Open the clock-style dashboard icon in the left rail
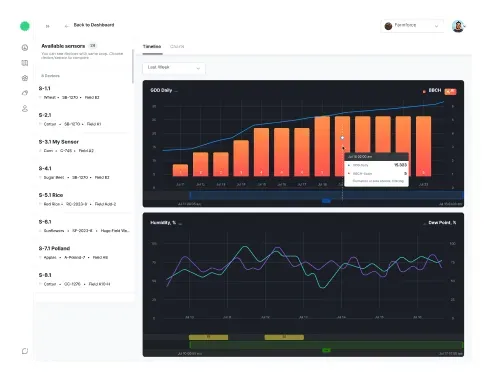 25,48
